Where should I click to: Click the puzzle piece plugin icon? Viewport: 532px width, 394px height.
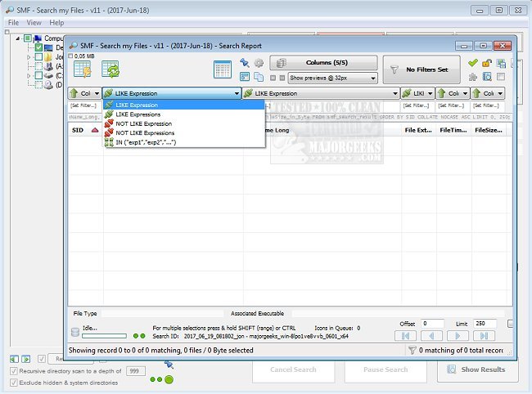[x=472, y=77]
